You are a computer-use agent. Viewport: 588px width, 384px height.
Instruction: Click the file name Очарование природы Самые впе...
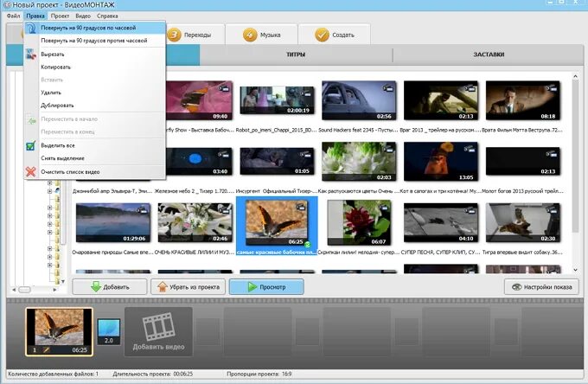pos(112,253)
